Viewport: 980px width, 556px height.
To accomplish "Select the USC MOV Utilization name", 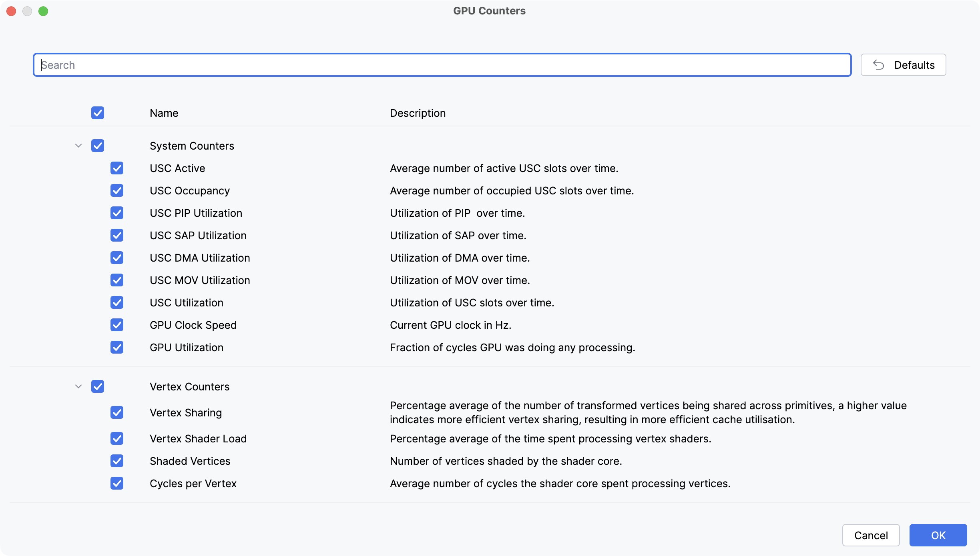I will (200, 280).
